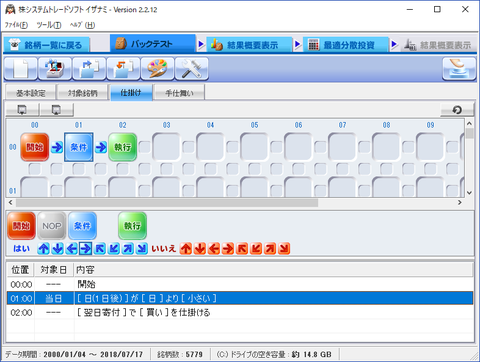Select the 00:00 開始 row in list
This screenshot has width=480, height=362.
tap(240, 284)
